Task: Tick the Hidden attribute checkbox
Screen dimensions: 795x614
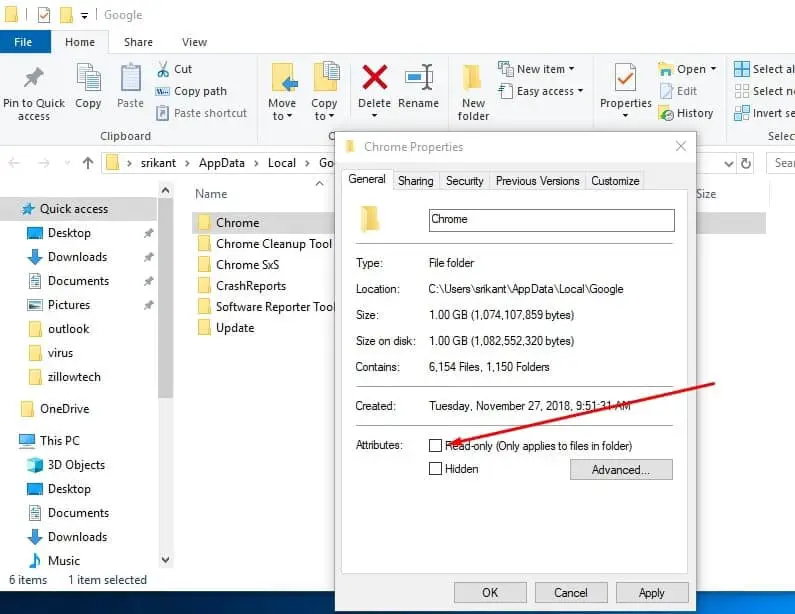Action: coord(435,468)
